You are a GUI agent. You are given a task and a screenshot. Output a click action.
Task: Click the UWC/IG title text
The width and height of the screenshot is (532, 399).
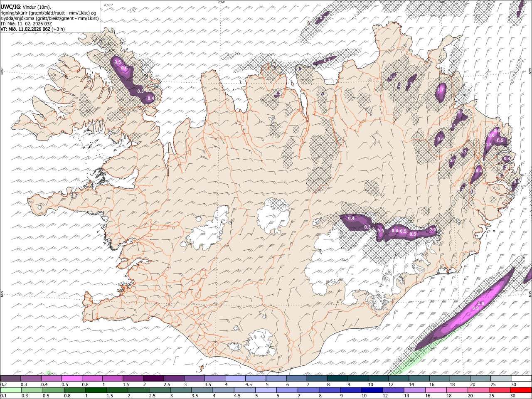10,7
